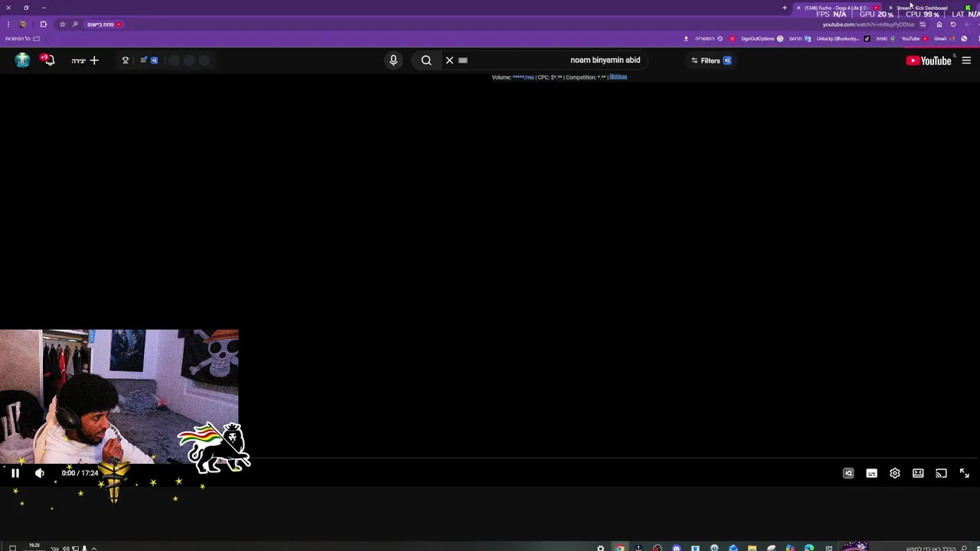Open the all bookmarks folder

coord(21,38)
